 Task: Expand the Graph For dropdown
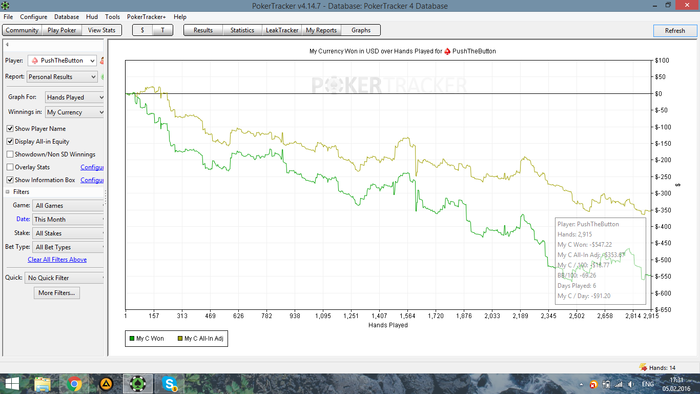[75, 97]
